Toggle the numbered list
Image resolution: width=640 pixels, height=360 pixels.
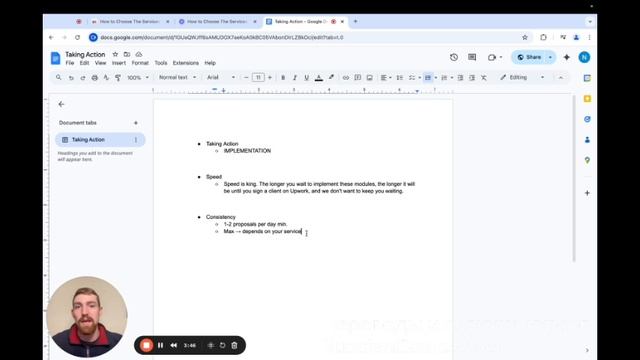[444, 78]
